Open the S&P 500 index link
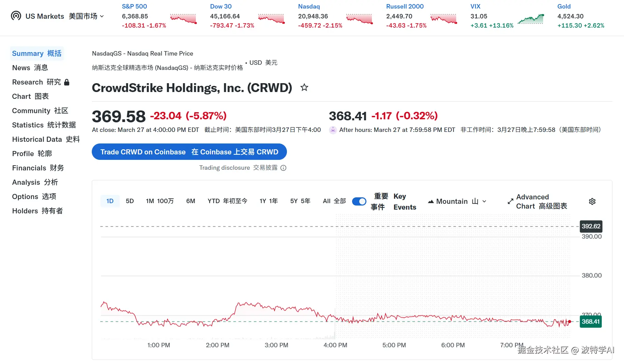Screen dimensions: 624x364 click(134, 6)
